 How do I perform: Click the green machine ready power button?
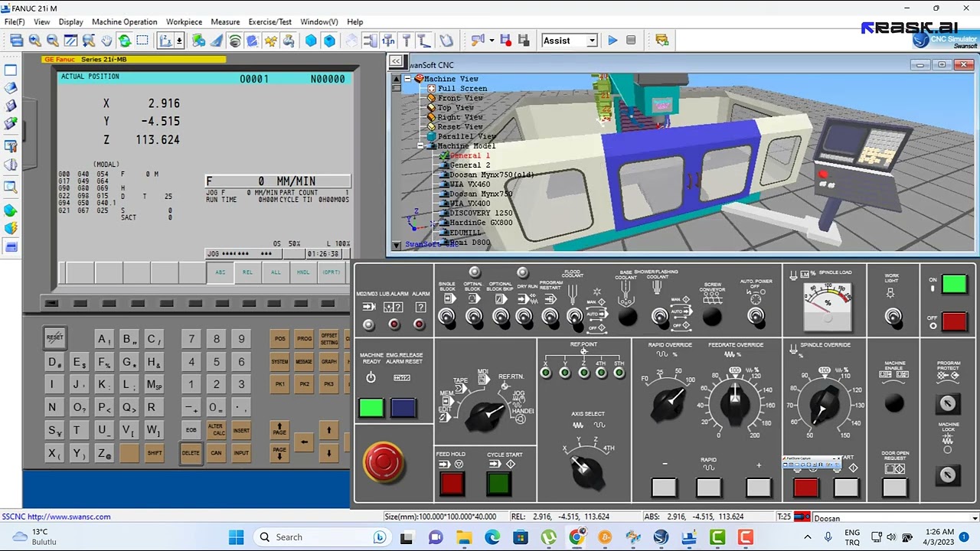(x=371, y=408)
